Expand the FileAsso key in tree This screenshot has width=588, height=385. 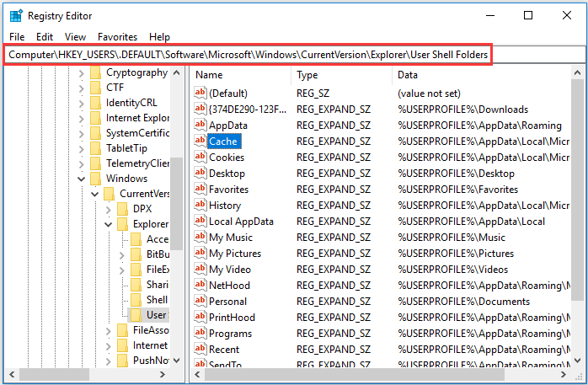click(x=109, y=330)
